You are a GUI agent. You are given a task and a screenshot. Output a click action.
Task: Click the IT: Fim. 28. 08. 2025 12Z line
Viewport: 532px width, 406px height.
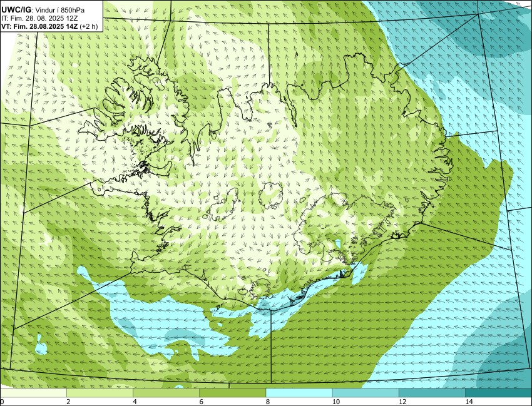click(39, 18)
